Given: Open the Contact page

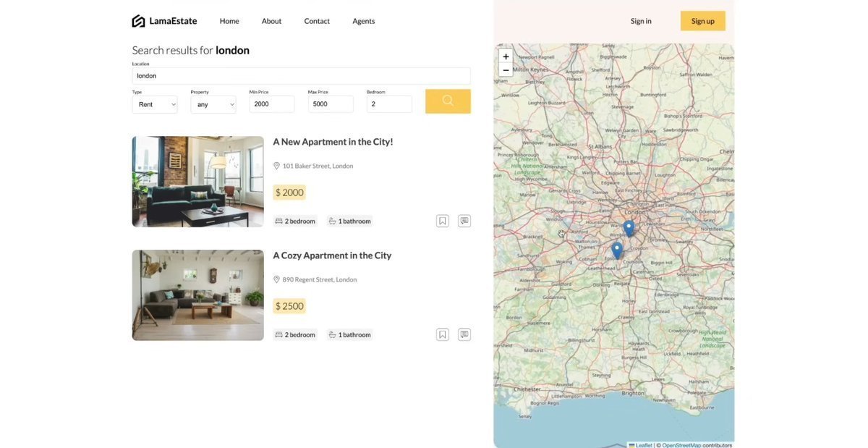Looking at the screenshot, I should coord(317,21).
